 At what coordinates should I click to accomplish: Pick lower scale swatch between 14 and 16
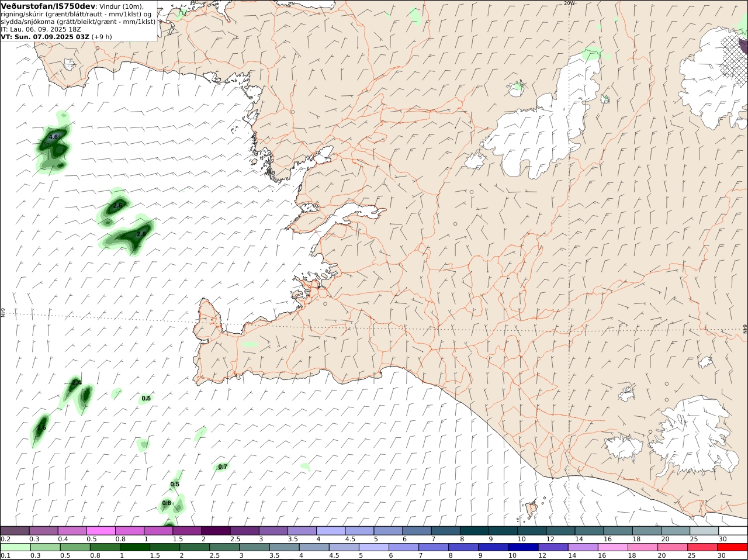(x=583, y=547)
